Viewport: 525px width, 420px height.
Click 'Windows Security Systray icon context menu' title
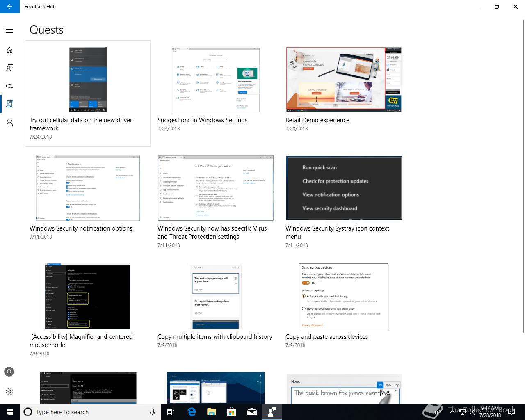337,233
